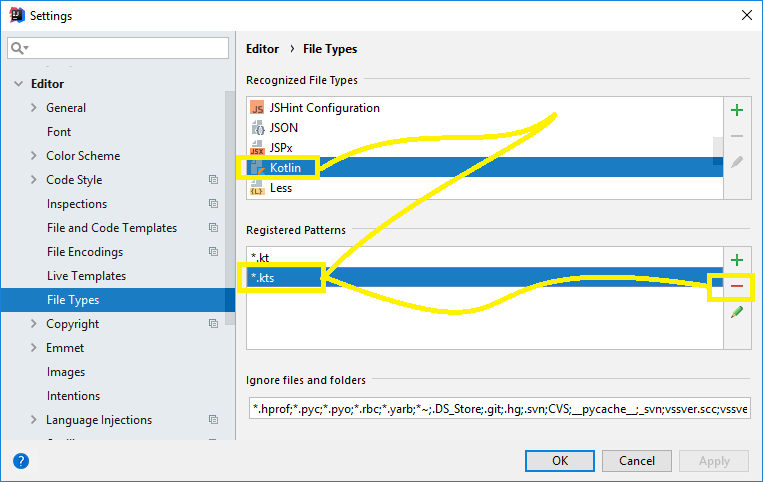This screenshot has height=482, width=763.
Task: Click the IntelliJ logo in title bar
Action: [17, 15]
